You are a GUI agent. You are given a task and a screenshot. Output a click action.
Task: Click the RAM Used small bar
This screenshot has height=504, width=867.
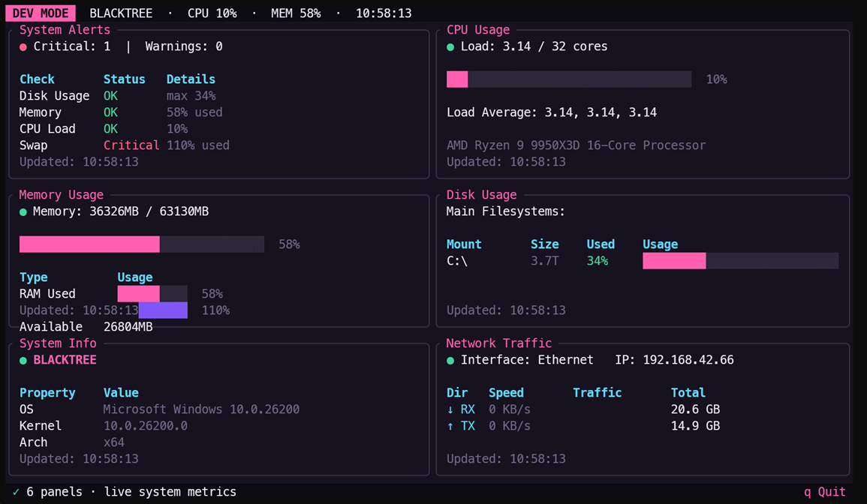(152, 293)
